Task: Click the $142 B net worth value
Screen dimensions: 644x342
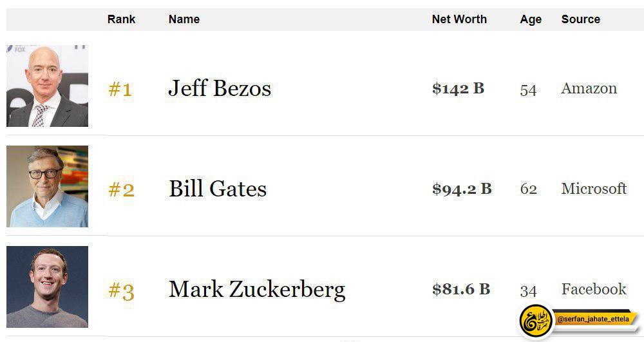Action: (x=458, y=89)
